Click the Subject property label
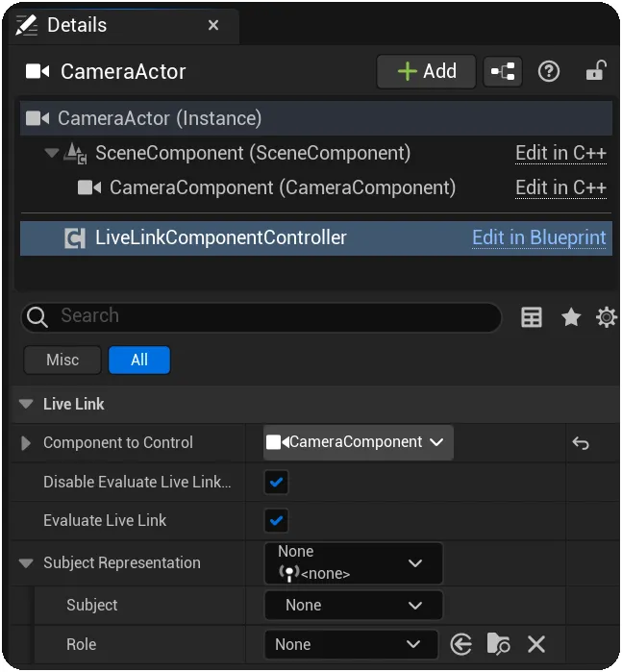 pyautogui.click(x=91, y=606)
